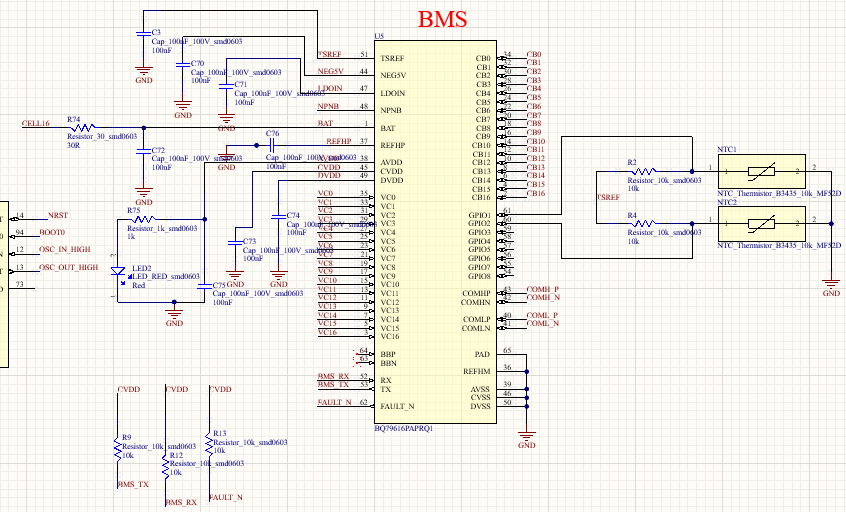This screenshot has width=846, height=512.
Task: Select pull-up resistor R9 symbol
Action: 118,449
